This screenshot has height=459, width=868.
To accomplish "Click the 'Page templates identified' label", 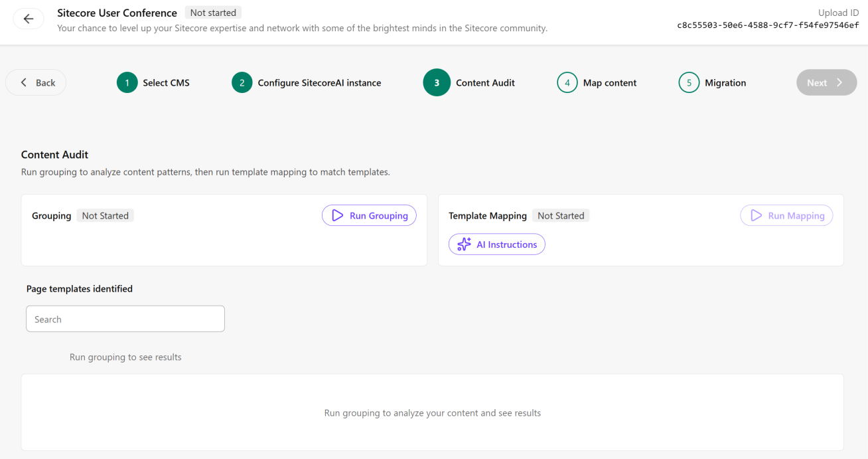I will coord(80,288).
